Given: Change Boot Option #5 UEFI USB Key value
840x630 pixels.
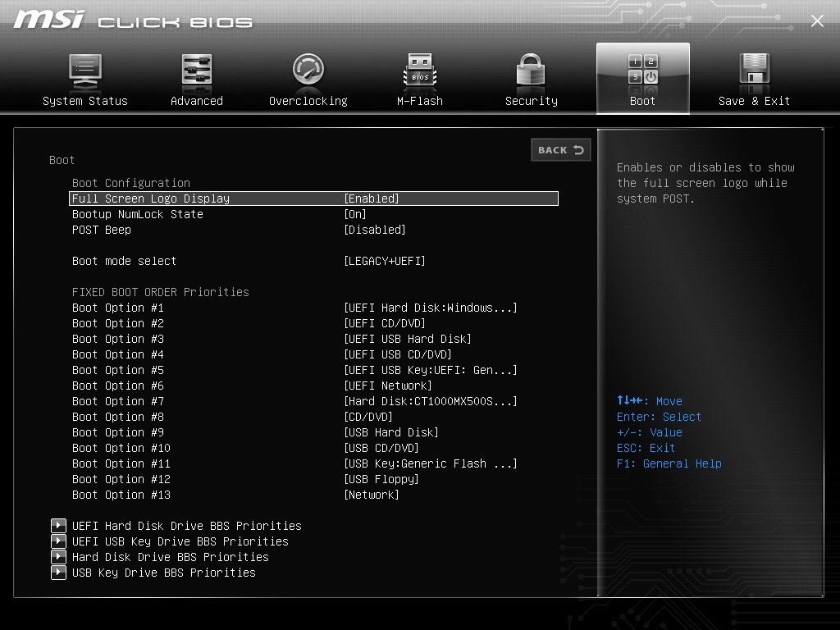Looking at the screenshot, I should (x=431, y=370).
